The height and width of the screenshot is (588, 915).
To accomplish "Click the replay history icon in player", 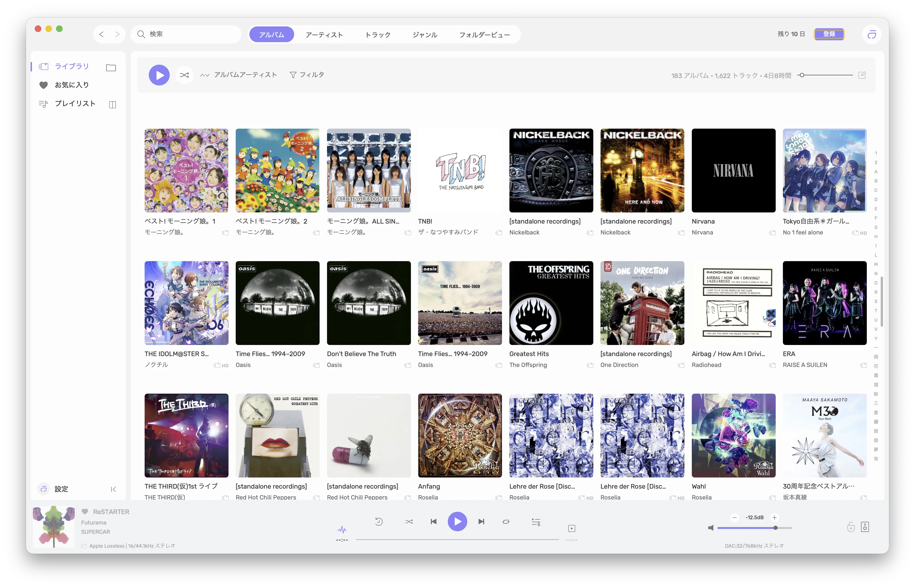I will pyautogui.click(x=379, y=522).
